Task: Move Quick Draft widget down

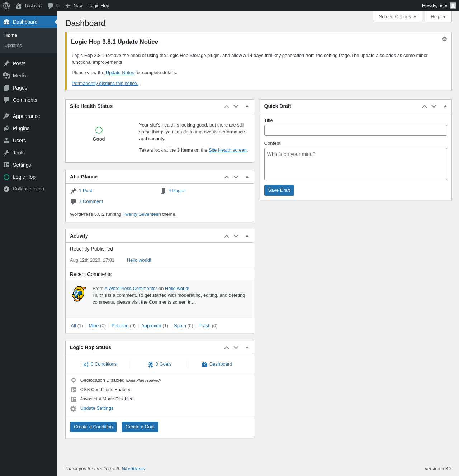Action: click(434, 106)
